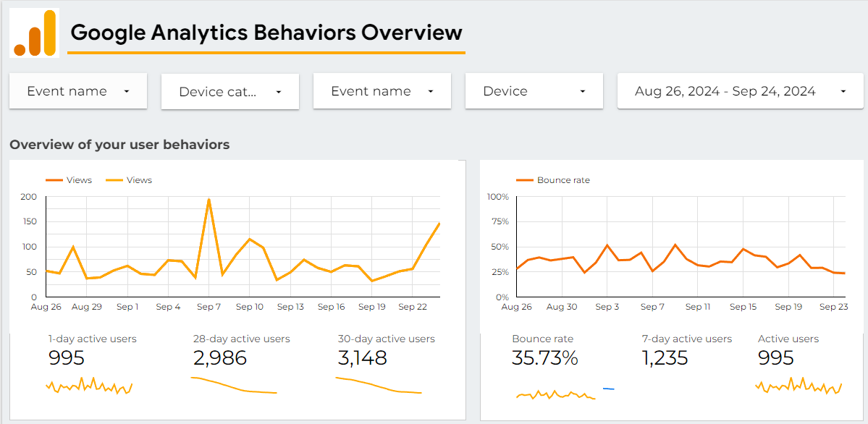The image size is (868, 424).
Task: Open the Device filter dropdown
Action: tap(534, 91)
